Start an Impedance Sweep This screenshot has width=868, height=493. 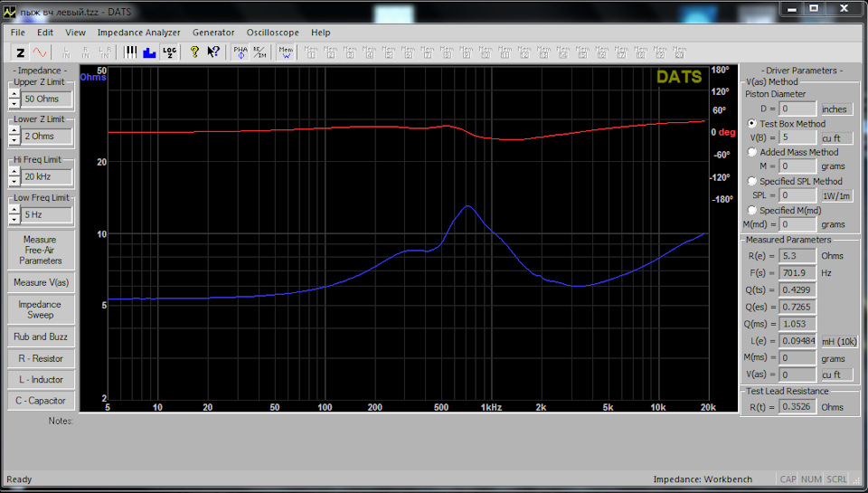click(x=41, y=309)
